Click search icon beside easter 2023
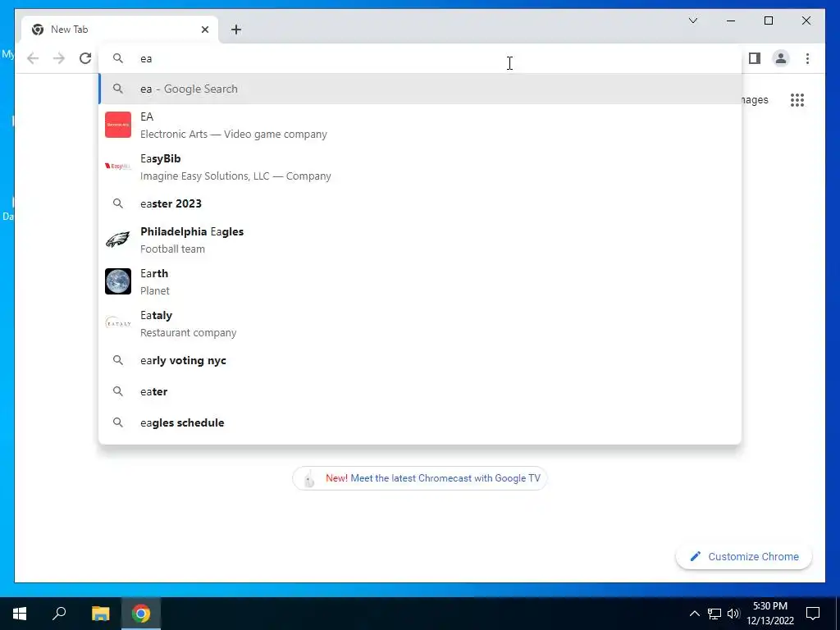840x630 pixels. click(x=118, y=203)
